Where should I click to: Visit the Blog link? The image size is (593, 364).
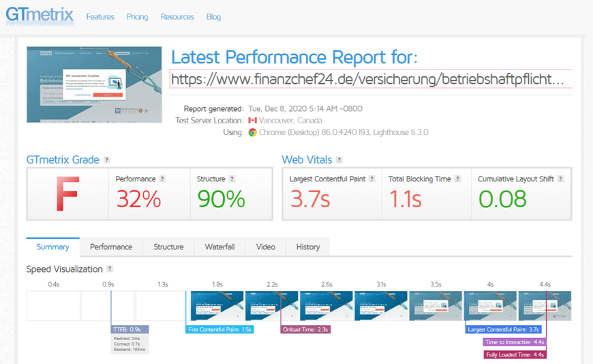213,17
